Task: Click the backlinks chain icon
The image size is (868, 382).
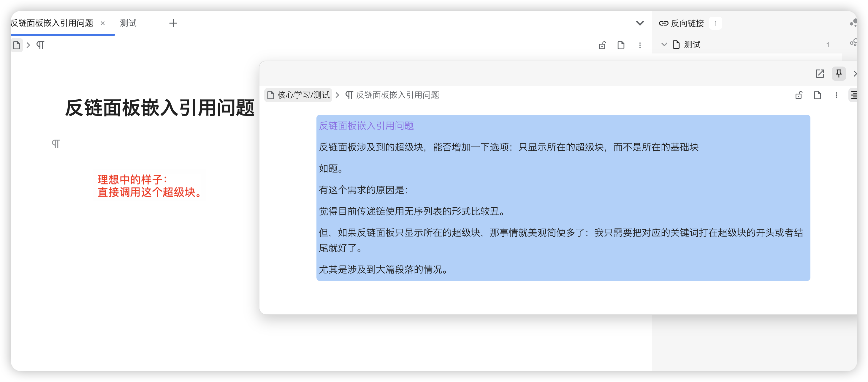Action: click(x=663, y=23)
